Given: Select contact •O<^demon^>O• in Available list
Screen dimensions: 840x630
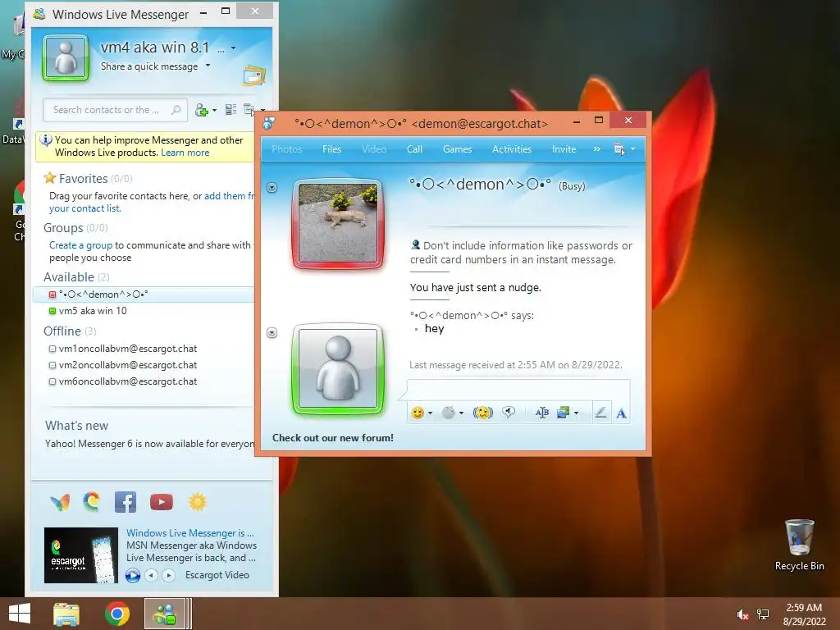Looking at the screenshot, I should pos(143,294).
